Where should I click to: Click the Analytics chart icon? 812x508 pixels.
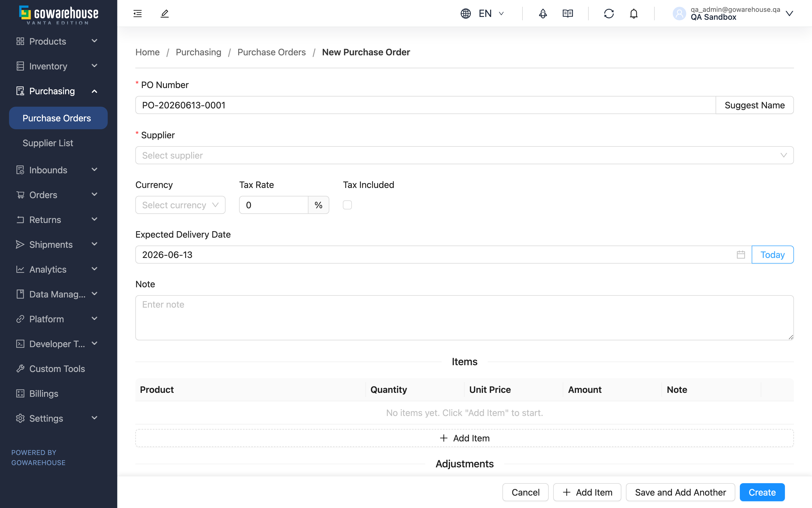21,270
